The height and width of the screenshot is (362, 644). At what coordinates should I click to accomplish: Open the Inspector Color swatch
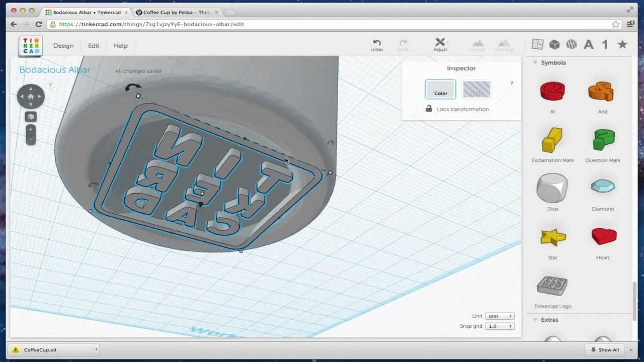coord(440,89)
